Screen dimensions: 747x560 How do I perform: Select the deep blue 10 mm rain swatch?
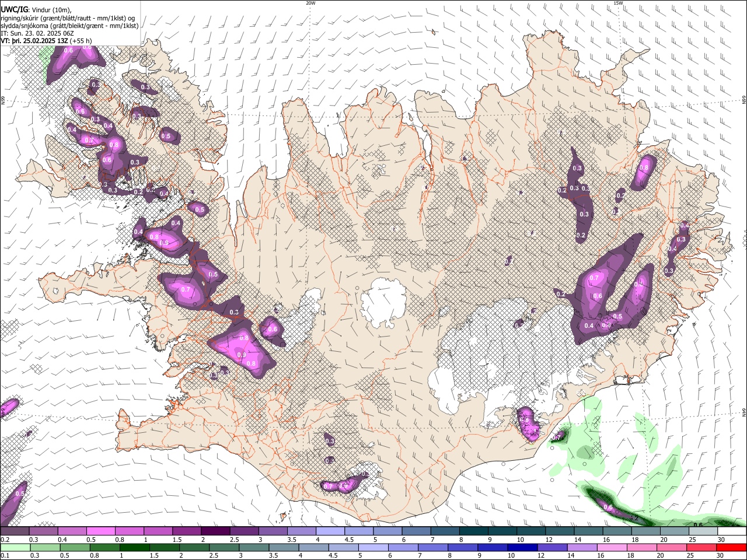pos(522,548)
